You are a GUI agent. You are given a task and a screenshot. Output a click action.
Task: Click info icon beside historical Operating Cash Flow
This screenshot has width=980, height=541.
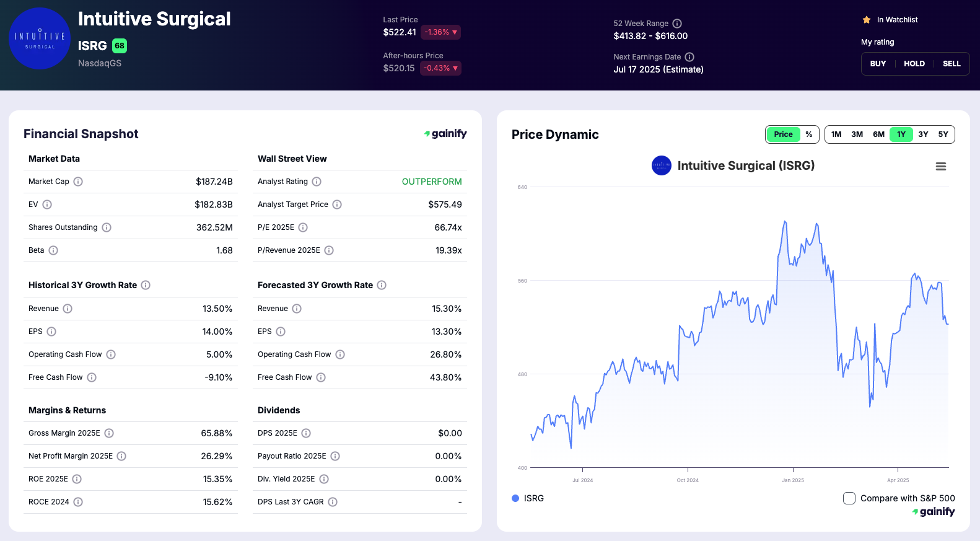coord(111,354)
